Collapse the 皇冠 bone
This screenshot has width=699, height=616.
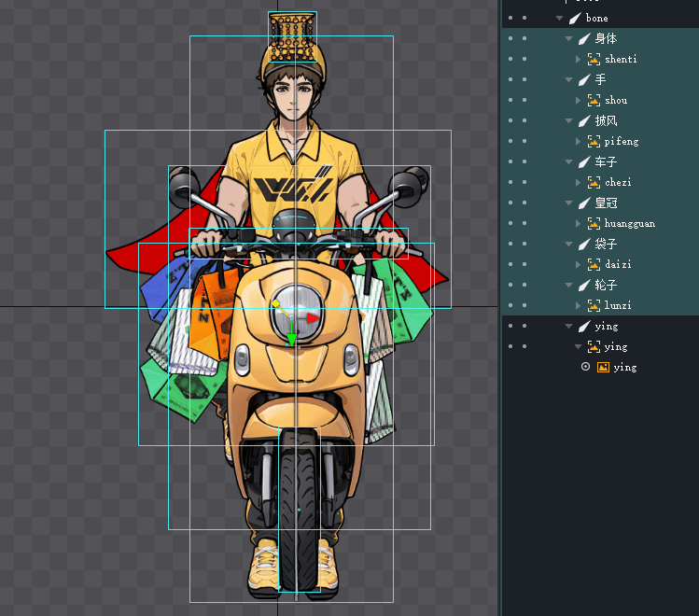point(569,203)
